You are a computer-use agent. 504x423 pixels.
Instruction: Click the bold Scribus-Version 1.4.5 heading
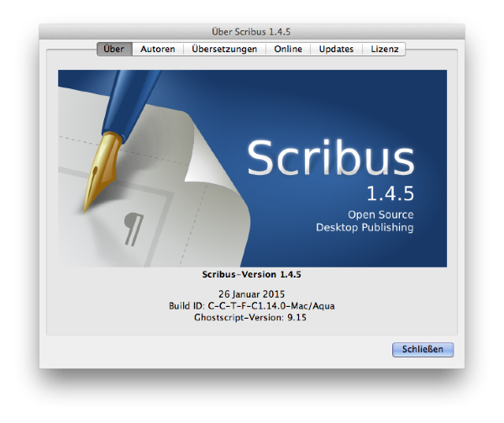coord(251,275)
